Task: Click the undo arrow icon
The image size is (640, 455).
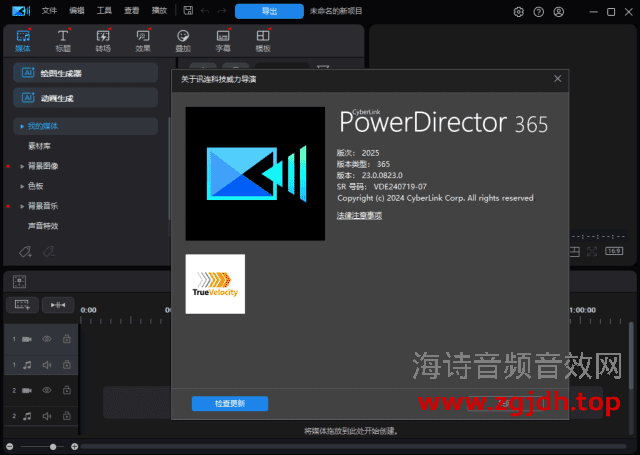Action: 205,11
